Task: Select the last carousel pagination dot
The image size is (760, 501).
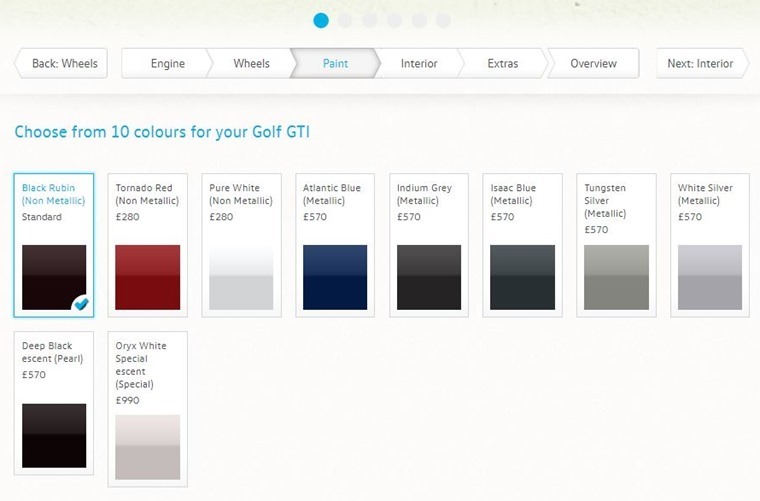Action: click(x=443, y=20)
